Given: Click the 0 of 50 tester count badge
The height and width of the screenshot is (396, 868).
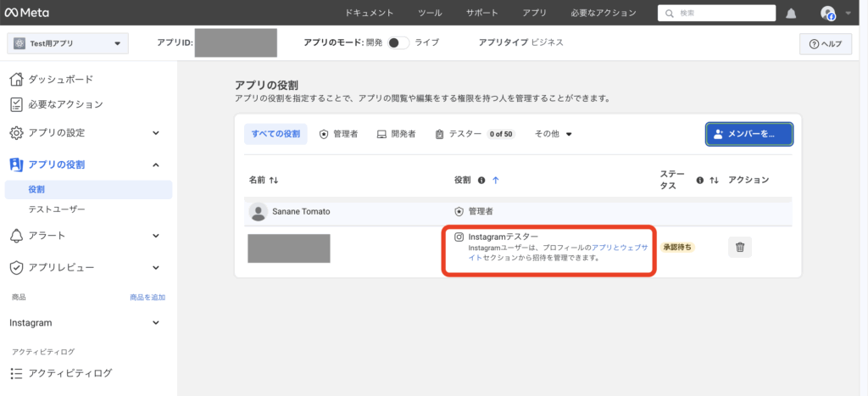Looking at the screenshot, I should 501,134.
